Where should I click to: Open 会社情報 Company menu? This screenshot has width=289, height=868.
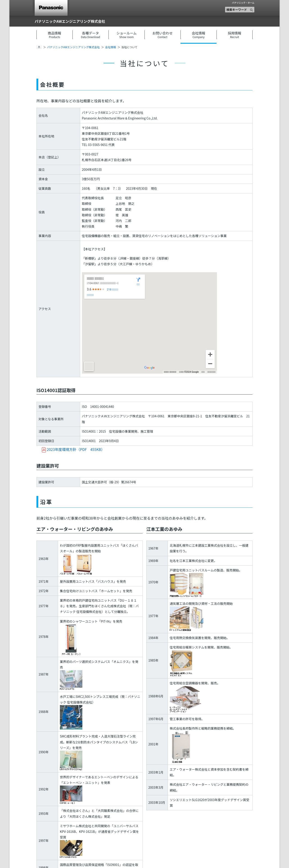click(x=199, y=35)
